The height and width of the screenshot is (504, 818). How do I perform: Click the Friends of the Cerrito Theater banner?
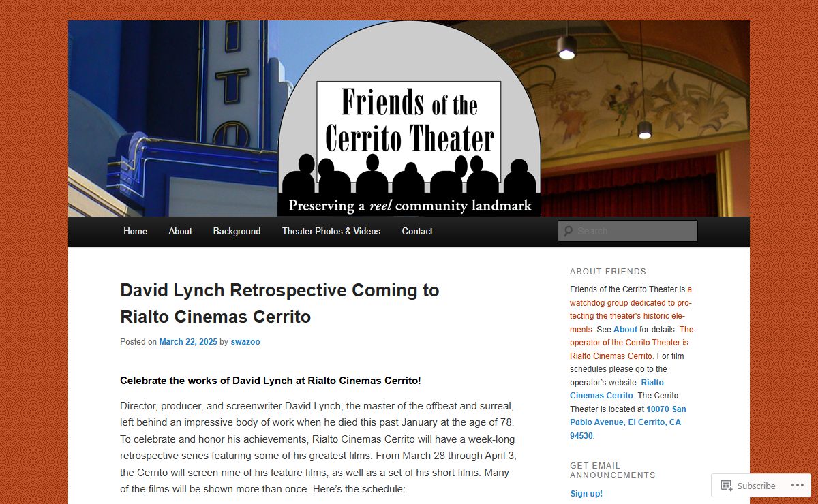tap(409, 119)
